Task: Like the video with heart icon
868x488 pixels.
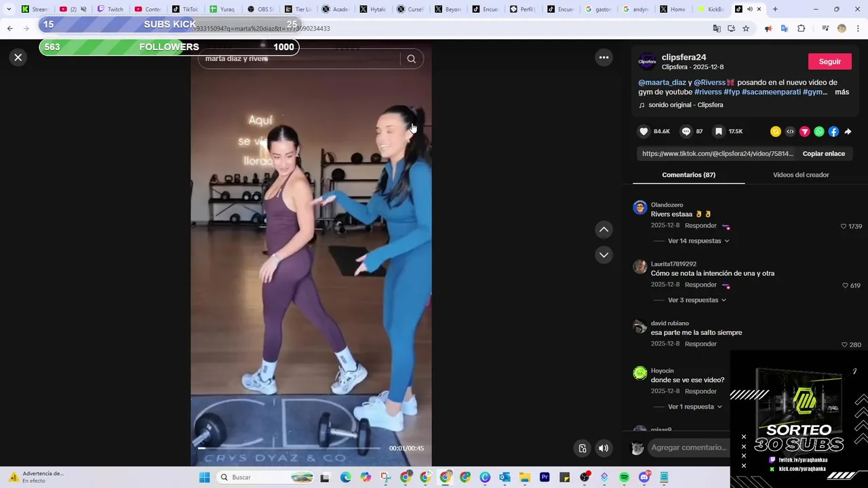Action: pos(644,131)
